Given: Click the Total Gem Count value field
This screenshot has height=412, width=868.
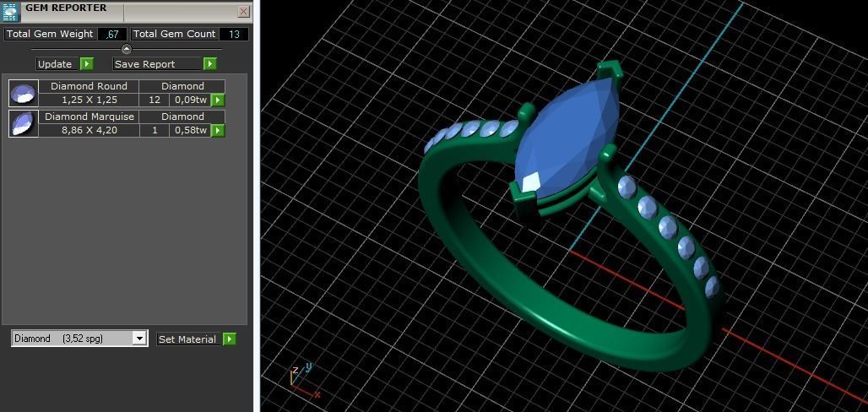Looking at the screenshot, I should (234, 34).
